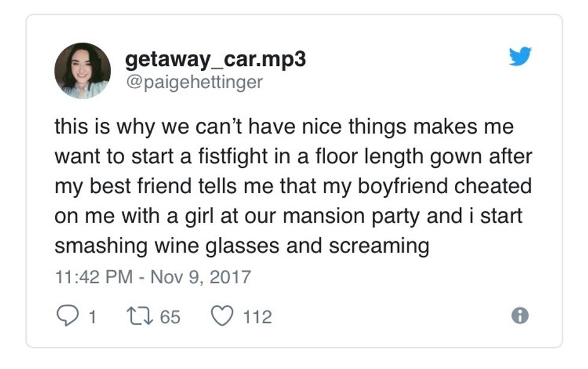This screenshot has width=588, height=369.
Task: Open the getaway_car.mp3 display name
Action: point(216,61)
